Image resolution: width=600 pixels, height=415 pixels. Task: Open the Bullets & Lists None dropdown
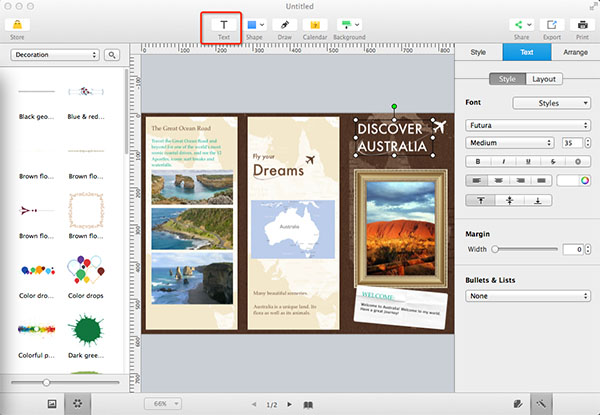point(527,296)
